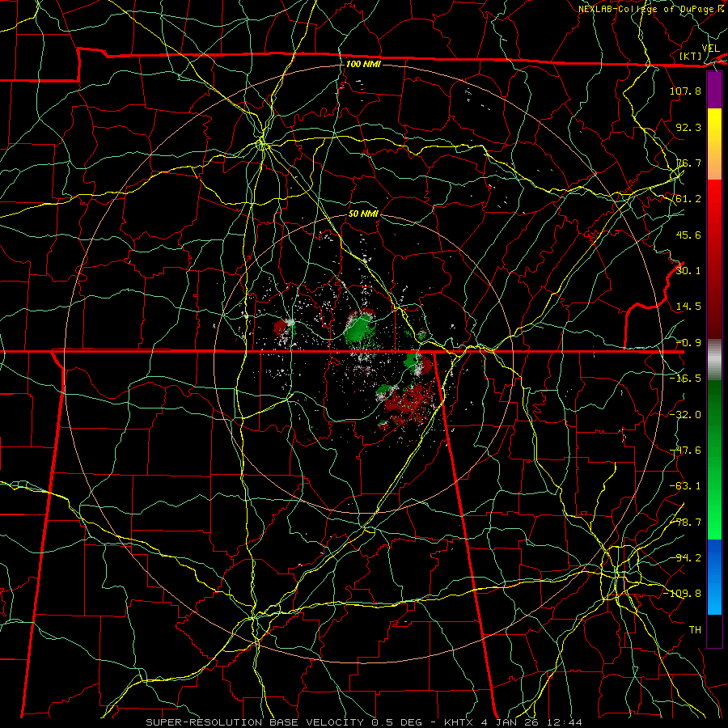The width and height of the screenshot is (728, 728).
Task: Click the -0.9 scale value
Action: tap(688, 343)
